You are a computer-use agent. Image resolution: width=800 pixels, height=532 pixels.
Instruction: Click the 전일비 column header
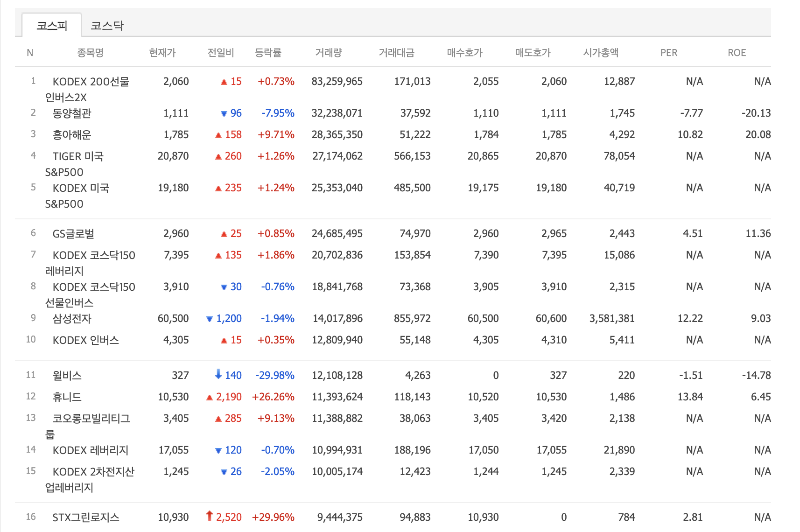(x=220, y=52)
